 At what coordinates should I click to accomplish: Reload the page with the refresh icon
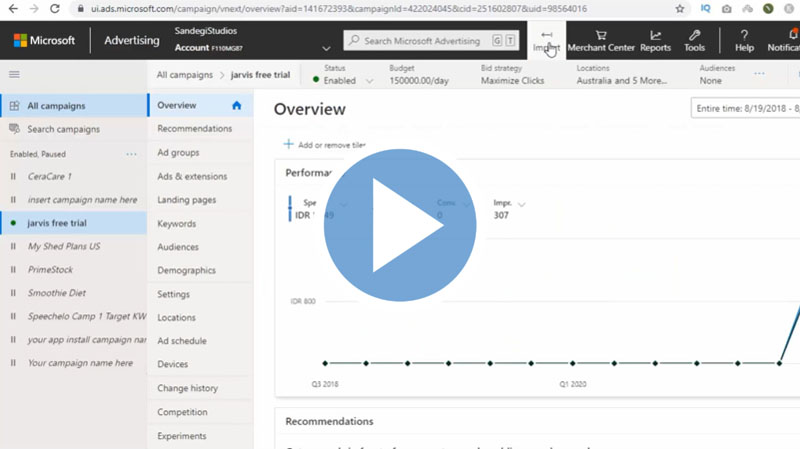tap(55, 9)
